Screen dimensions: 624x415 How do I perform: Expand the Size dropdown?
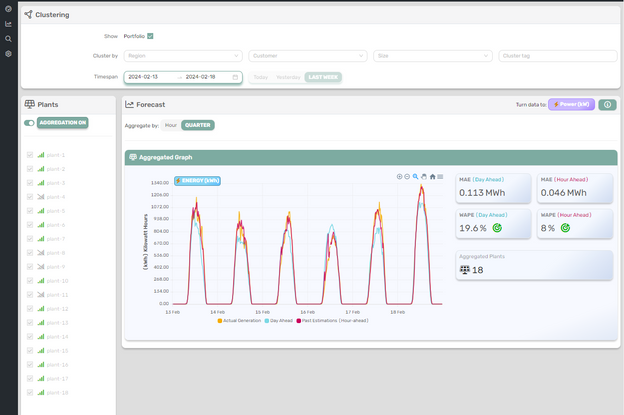433,56
